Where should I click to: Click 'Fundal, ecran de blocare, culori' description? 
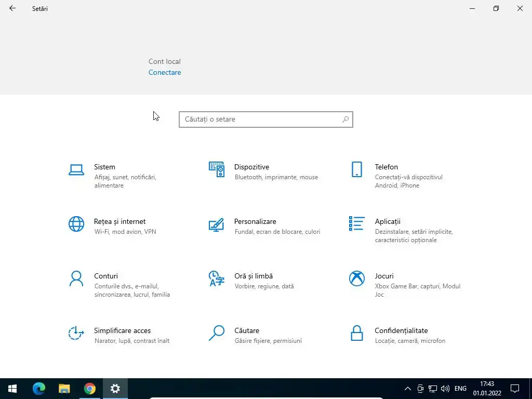pyautogui.click(x=277, y=232)
